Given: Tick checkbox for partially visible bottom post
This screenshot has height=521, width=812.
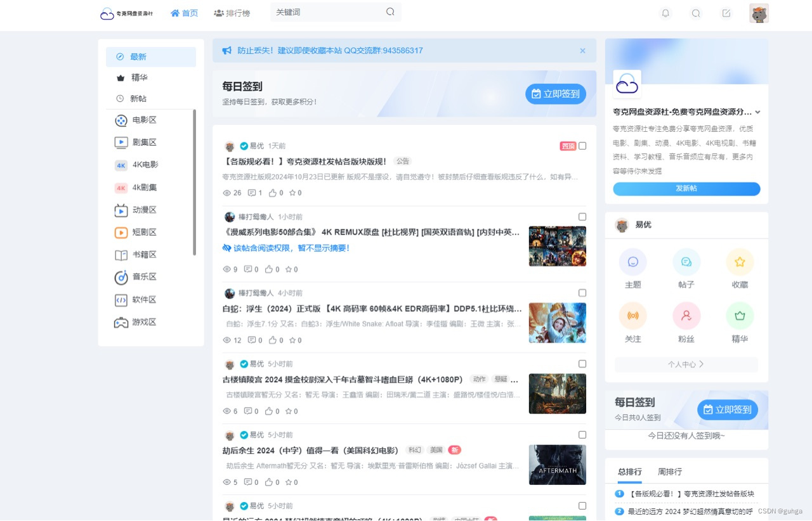Looking at the screenshot, I should (582, 506).
